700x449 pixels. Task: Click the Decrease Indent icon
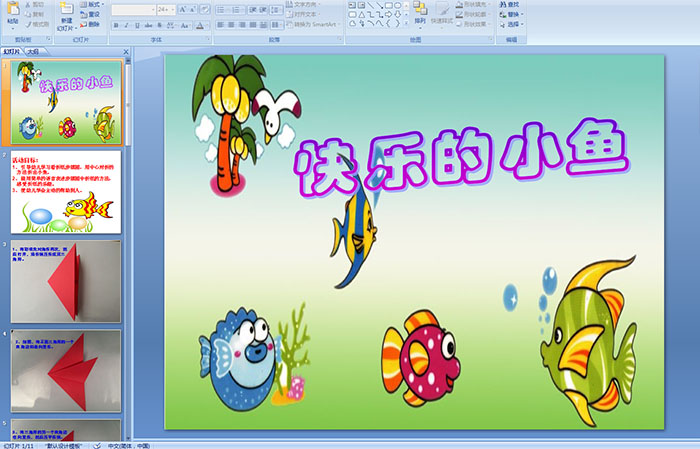tap(253, 9)
